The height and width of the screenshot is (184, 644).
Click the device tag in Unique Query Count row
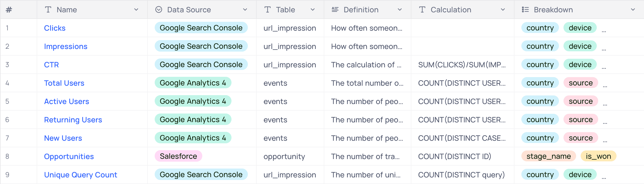pyautogui.click(x=580, y=175)
